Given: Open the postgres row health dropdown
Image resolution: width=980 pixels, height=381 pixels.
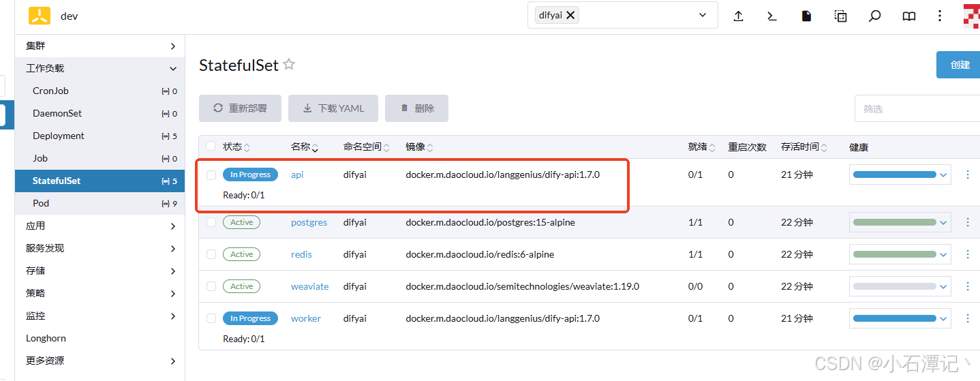Looking at the screenshot, I should point(944,222).
